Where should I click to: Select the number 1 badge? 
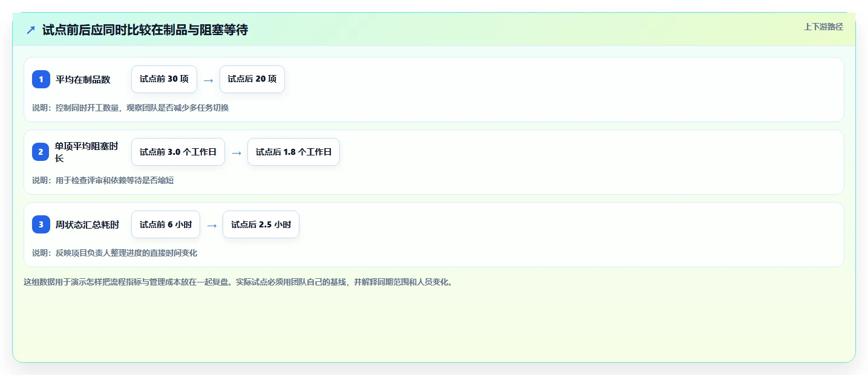pos(41,79)
